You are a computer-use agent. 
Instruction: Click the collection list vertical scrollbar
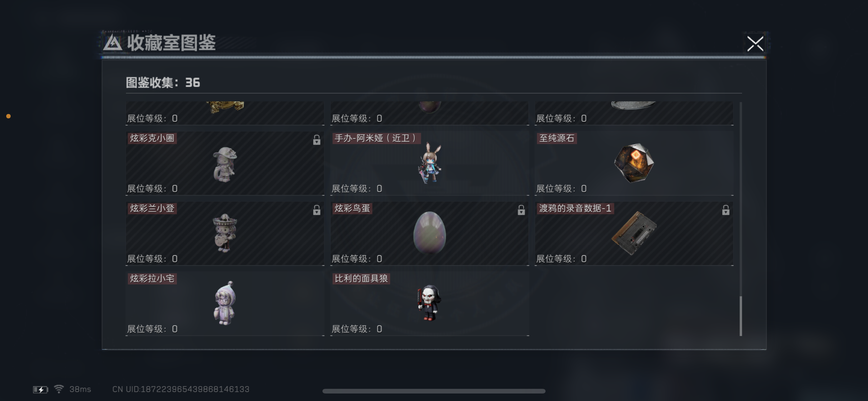740,316
